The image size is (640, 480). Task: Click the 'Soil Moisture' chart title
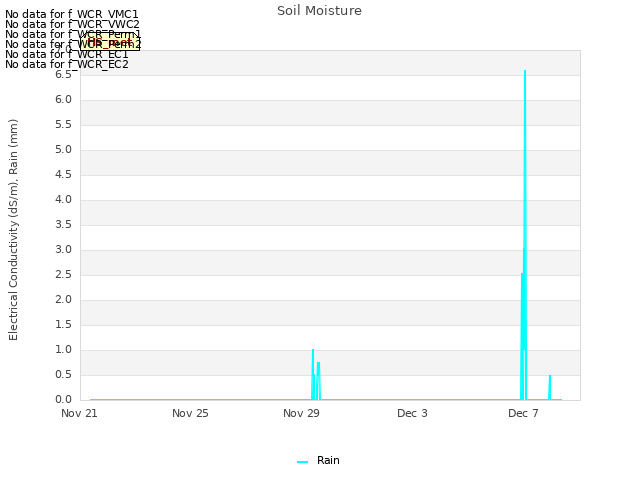coord(319,11)
